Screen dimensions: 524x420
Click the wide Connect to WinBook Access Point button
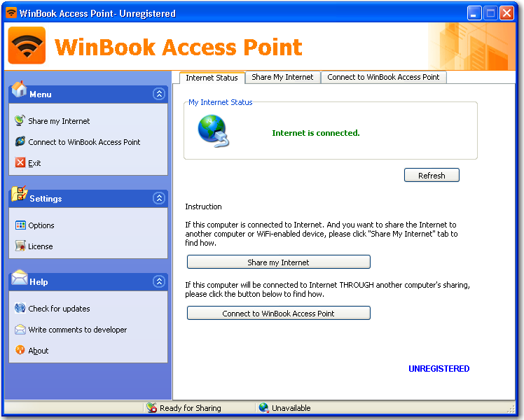[278, 313]
